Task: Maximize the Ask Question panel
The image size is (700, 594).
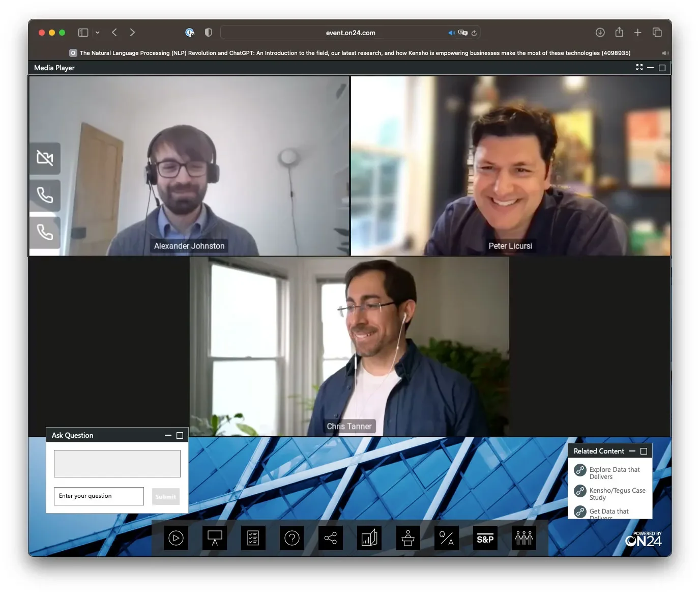Action: tap(180, 435)
